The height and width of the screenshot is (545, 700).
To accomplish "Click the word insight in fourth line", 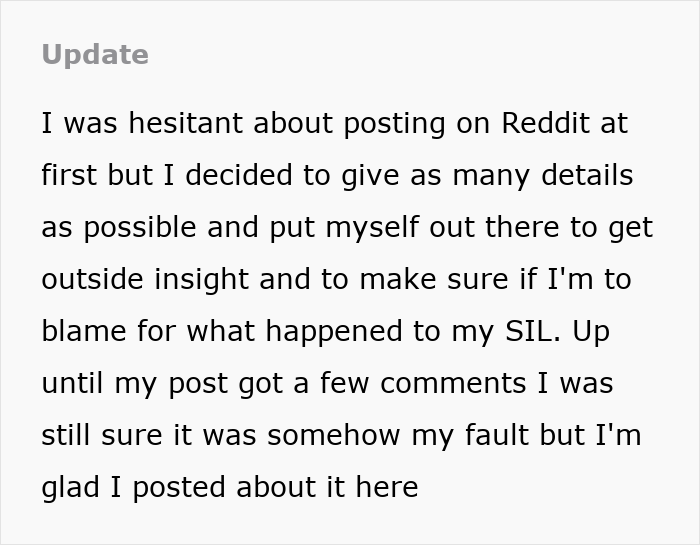I will [201, 280].
